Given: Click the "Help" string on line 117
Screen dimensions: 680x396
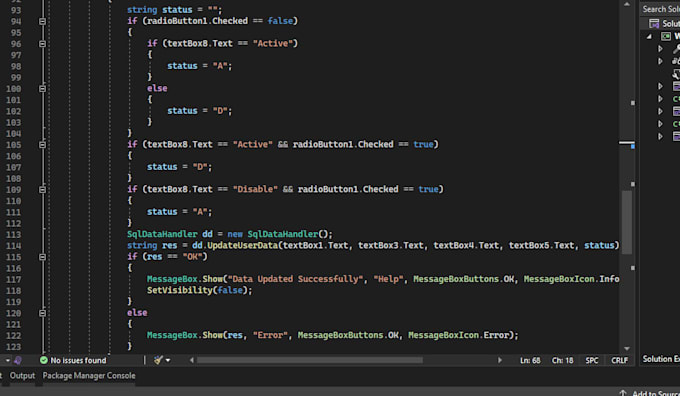Looking at the screenshot, I should click(389, 279).
